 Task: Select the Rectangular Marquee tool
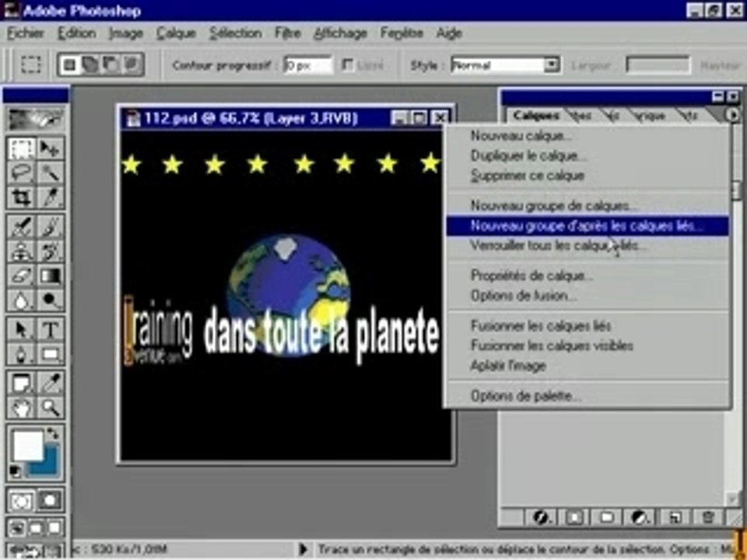pos(21,149)
